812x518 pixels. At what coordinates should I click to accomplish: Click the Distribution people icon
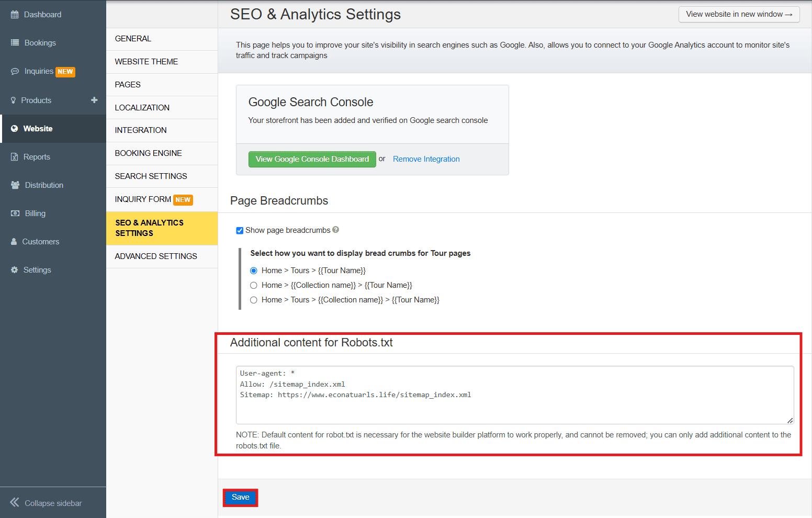[x=15, y=185]
